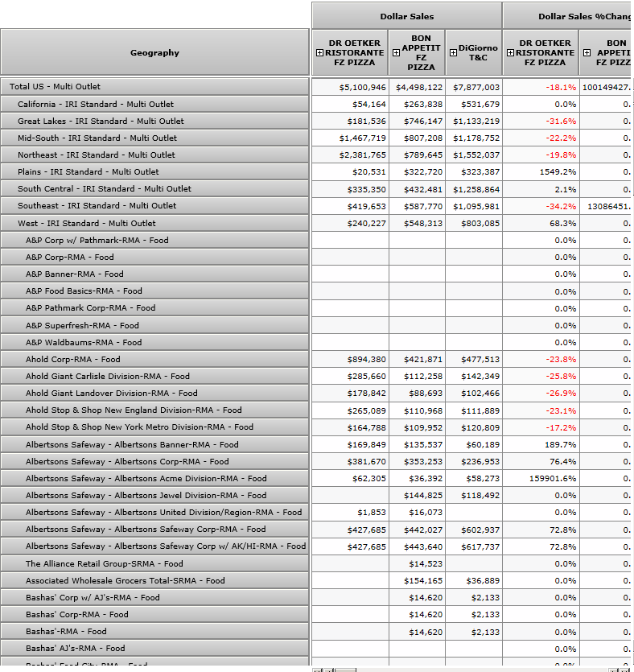Expand the DiGiorno T&C column

pyautogui.click(x=453, y=52)
